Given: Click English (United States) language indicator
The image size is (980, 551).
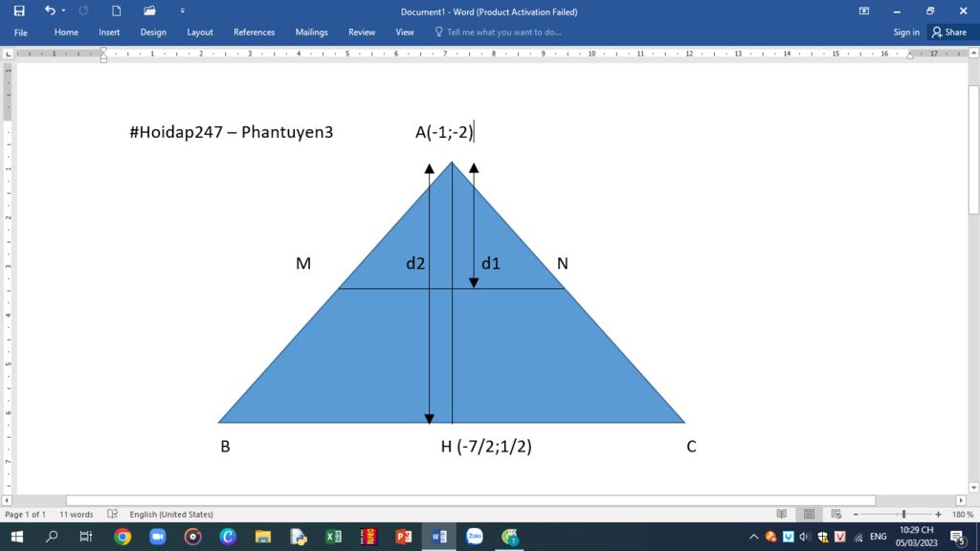Looking at the screenshot, I should (171, 514).
